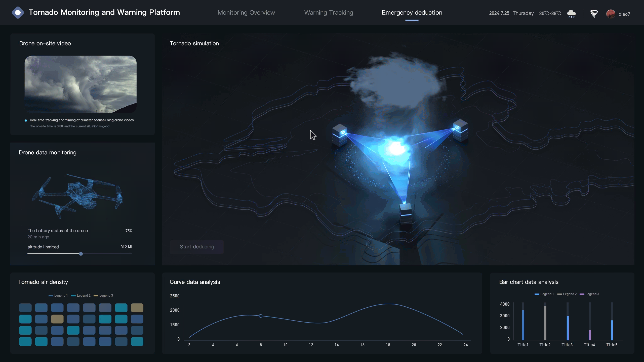Toggle Legend 3 in Bar chart analysis
Image resolution: width=644 pixels, height=362 pixels.
(x=589, y=294)
